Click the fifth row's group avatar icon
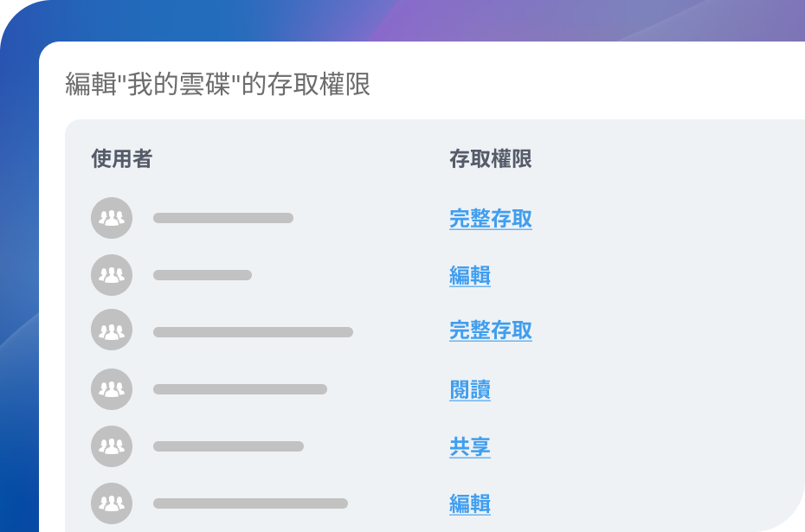The width and height of the screenshot is (805, 532). pos(112,446)
